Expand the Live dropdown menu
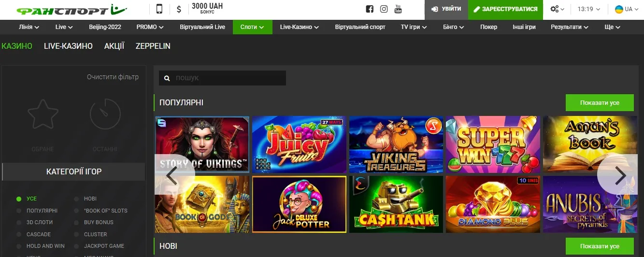The image size is (644, 257). pyautogui.click(x=64, y=27)
